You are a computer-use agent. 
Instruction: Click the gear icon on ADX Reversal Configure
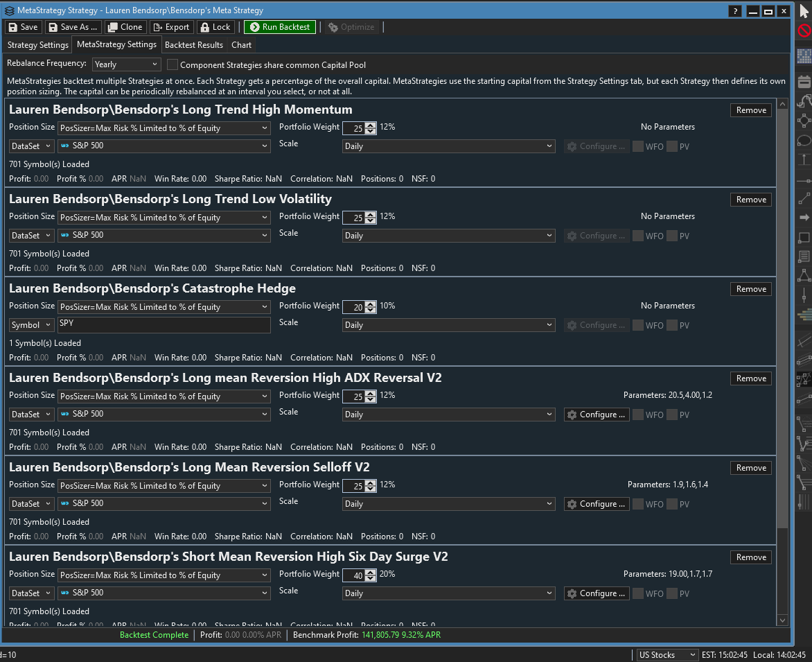click(572, 415)
